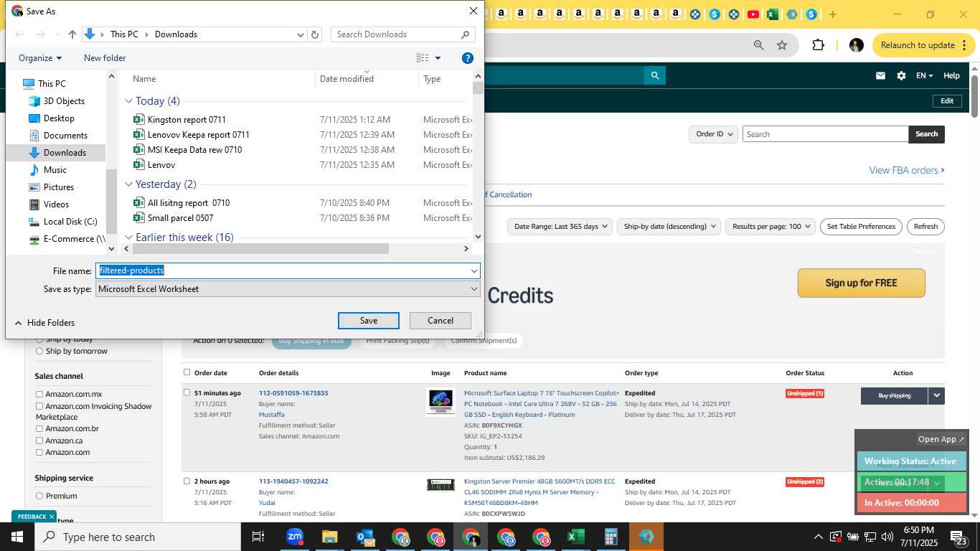Open Date Range: Last 365 days dropdown

click(x=560, y=227)
